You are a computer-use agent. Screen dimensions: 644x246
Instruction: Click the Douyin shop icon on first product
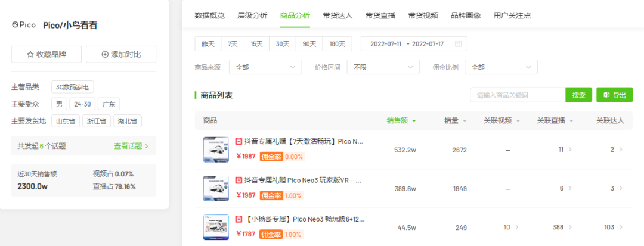coord(238,141)
